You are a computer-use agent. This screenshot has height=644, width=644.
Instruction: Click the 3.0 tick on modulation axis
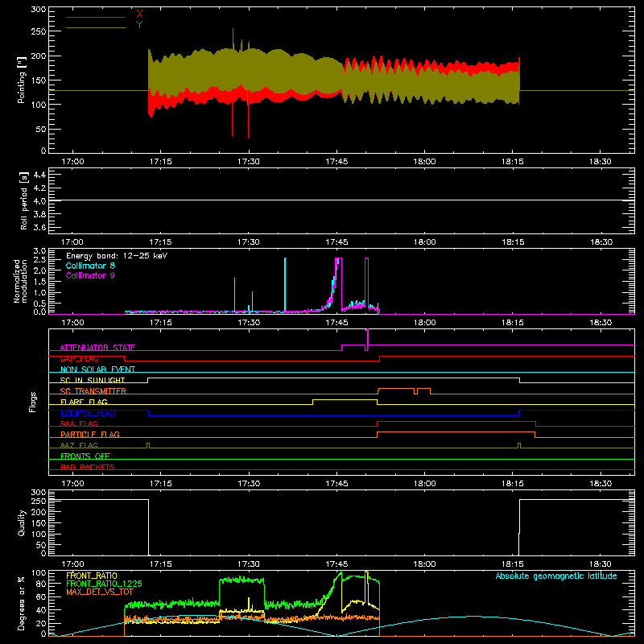pos(39,250)
